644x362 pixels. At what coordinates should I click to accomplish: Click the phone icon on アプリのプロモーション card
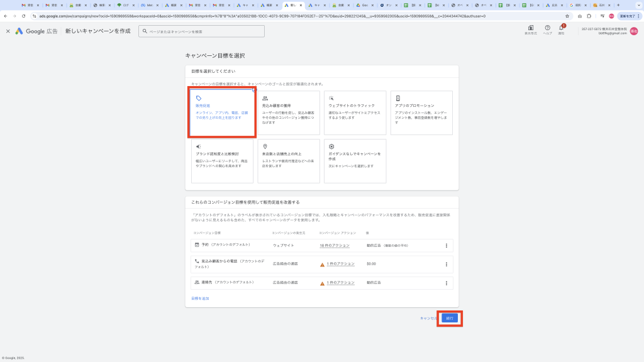pos(398,98)
